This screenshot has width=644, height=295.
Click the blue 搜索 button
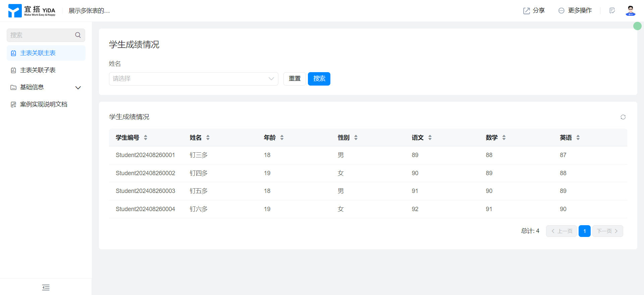(x=319, y=79)
